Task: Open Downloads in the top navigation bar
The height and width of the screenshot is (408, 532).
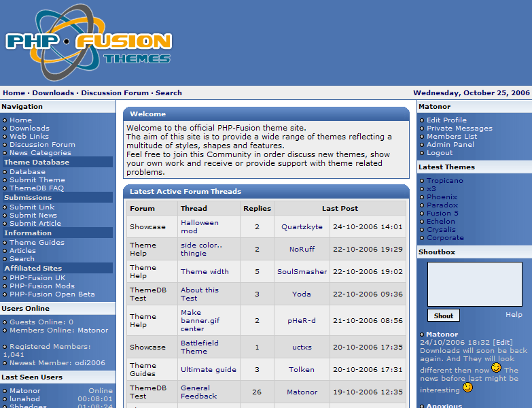Action: coord(53,93)
